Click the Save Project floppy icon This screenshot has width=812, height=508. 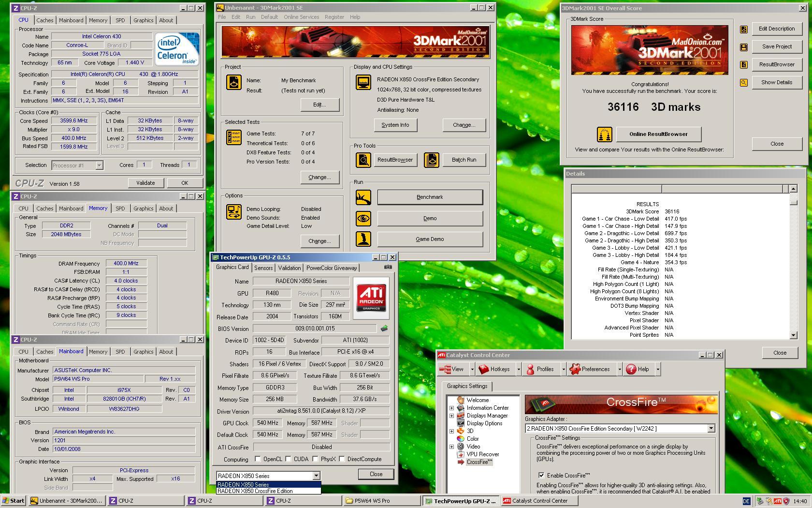pyautogui.click(x=744, y=47)
